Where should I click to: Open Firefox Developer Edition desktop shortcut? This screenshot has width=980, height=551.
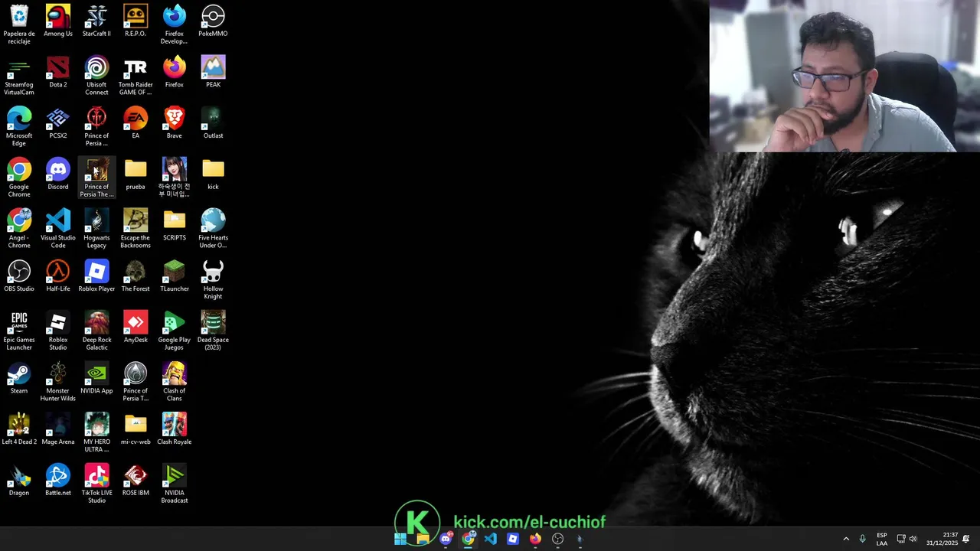point(175,24)
